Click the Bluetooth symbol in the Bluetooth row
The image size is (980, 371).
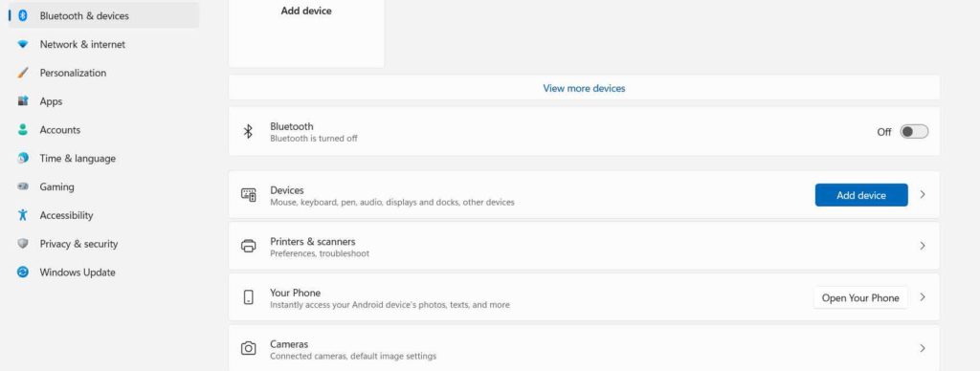coord(248,131)
